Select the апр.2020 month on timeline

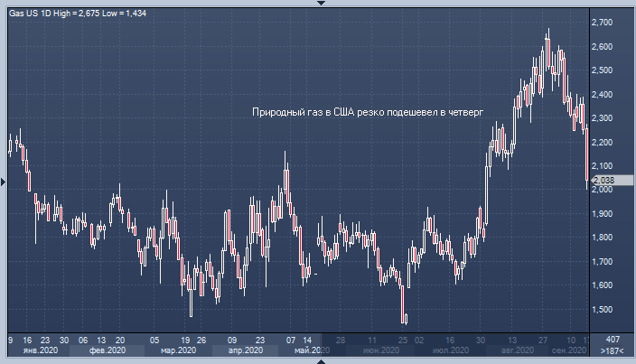244,350
